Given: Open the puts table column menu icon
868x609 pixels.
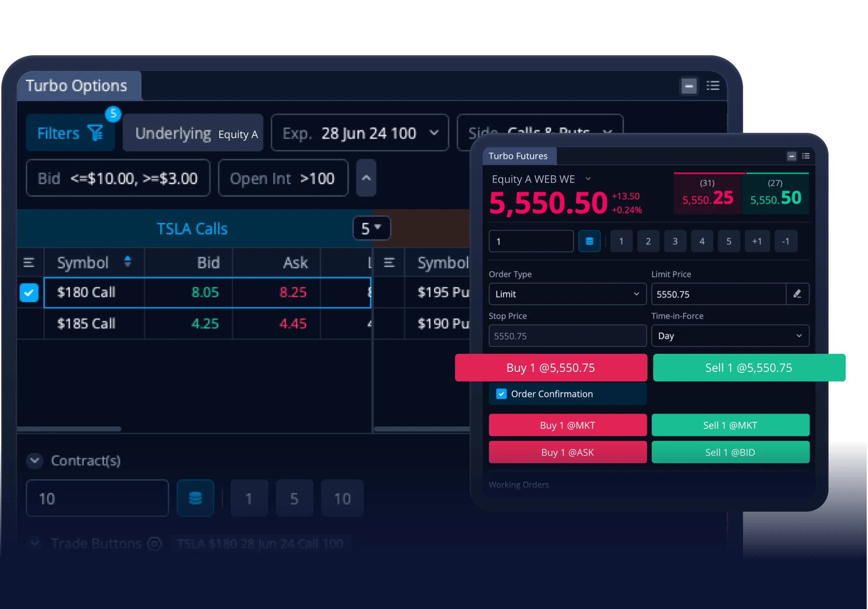Looking at the screenshot, I should click(389, 263).
